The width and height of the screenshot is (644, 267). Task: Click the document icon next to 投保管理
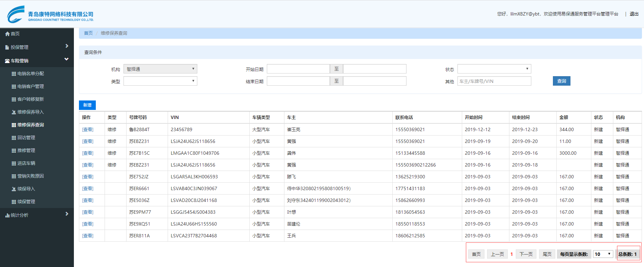(x=7, y=48)
